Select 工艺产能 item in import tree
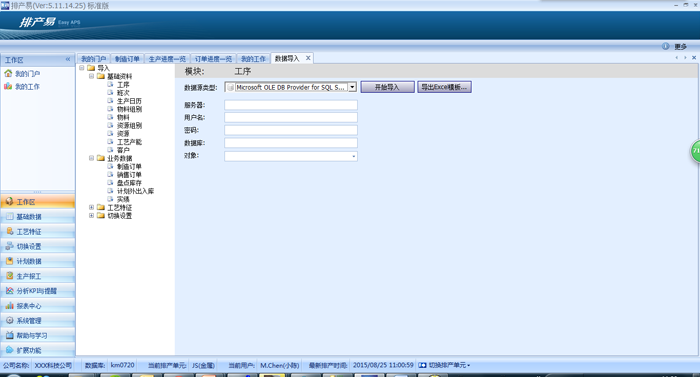Image resolution: width=700 pixels, height=377 pixels. (x=129, y=142)
